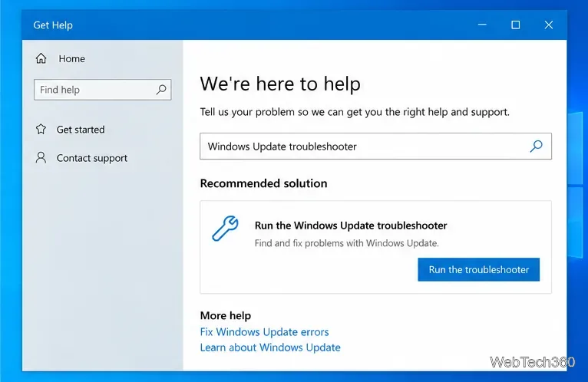Click the Get Help title bar text

53,25
